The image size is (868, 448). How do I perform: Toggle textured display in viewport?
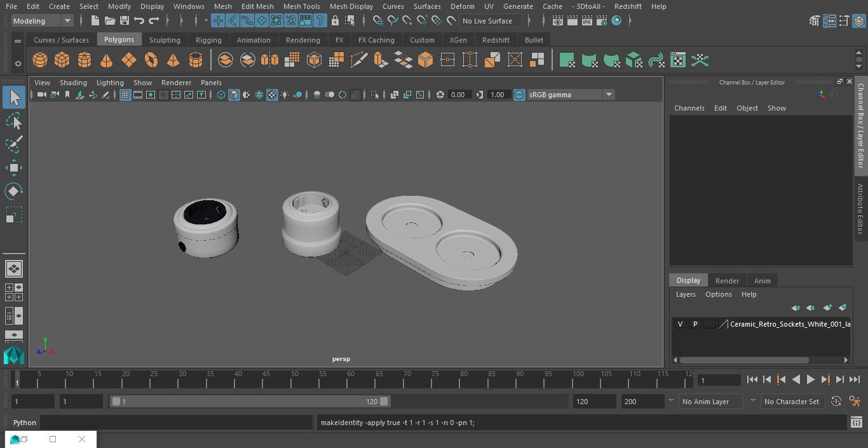point(272,95)
